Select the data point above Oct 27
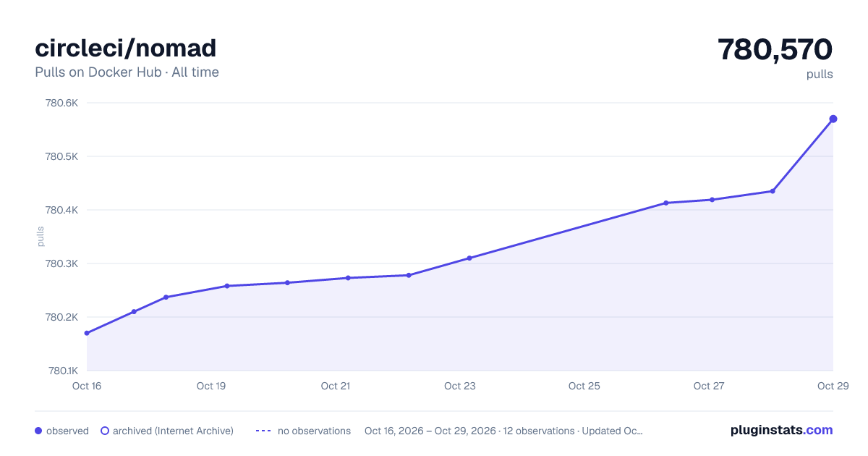Screen dimensions: 868x456 (x=712, y=200)
